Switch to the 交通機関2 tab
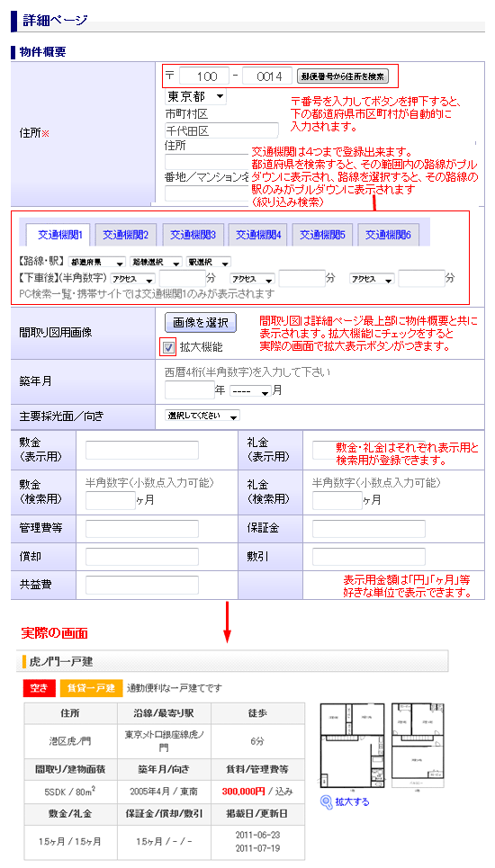495x868 pixels. pyautogui.click(x=126, y=235)
